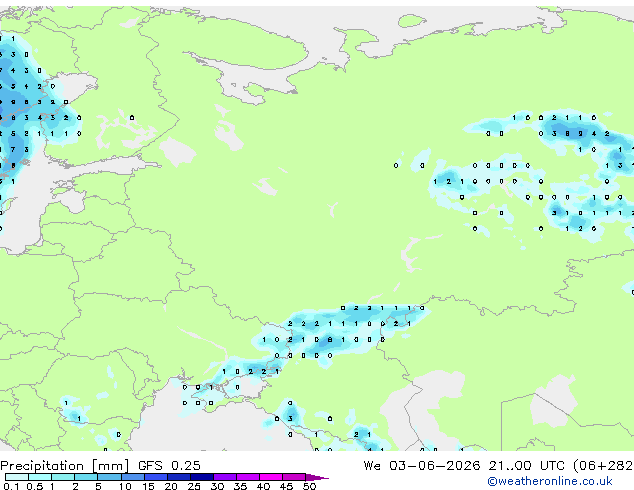Click the 20–25 mm dark blue legend segment
634x490 pixels.
coord(179,477)
